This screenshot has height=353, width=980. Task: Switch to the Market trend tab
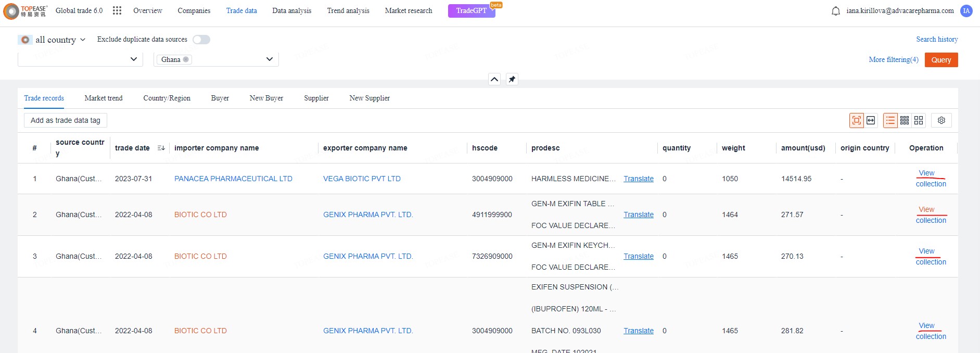tap(104, 98)
